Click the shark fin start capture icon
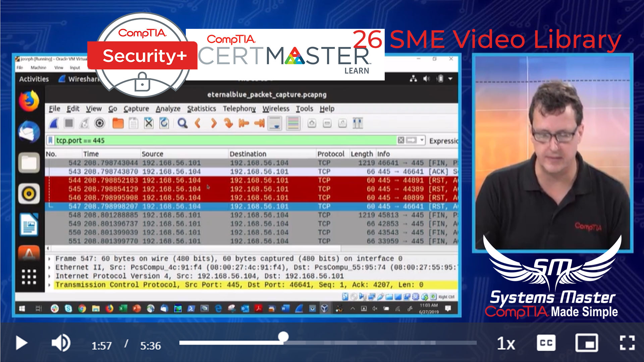 click(54, 123)
